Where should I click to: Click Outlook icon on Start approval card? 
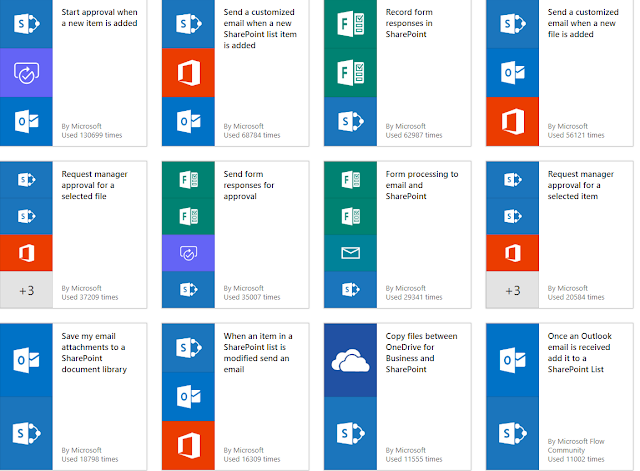coord(26,121)
